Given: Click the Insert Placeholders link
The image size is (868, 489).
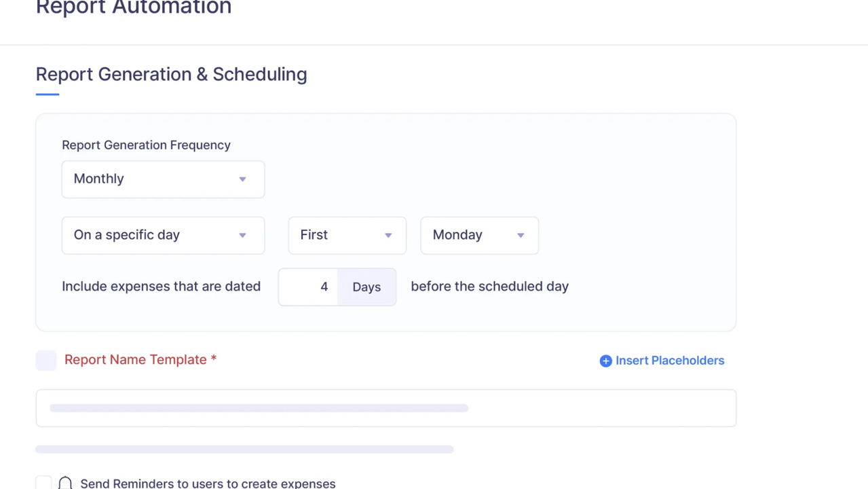Looking at the screenshot, I should (x=669, y=361).
